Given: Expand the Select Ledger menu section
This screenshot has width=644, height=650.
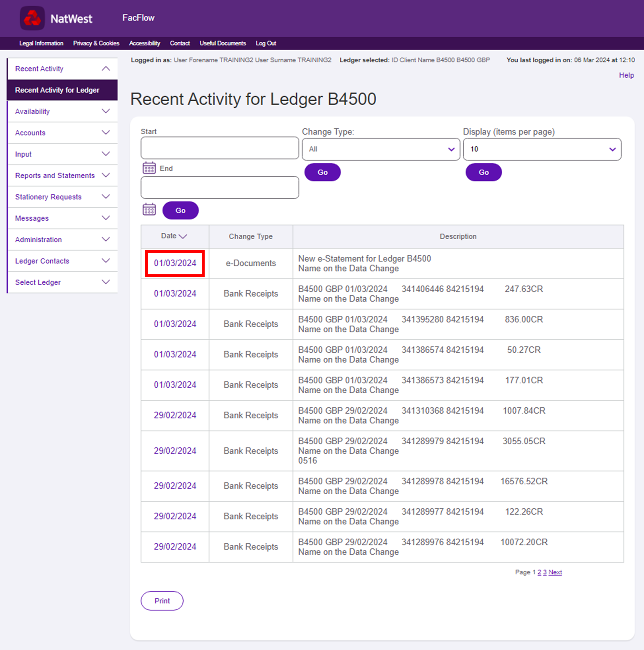Looking at the screenshot, I should (106, 282).
